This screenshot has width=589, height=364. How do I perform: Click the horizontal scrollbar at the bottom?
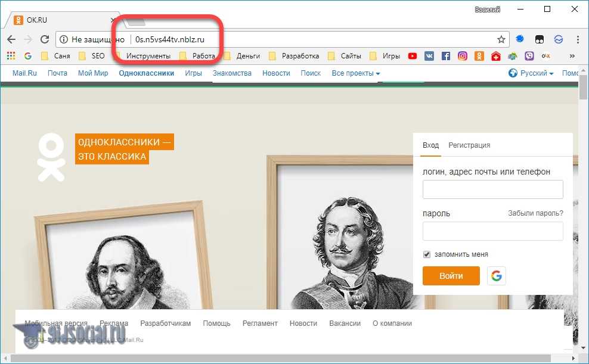pos(286,358)
